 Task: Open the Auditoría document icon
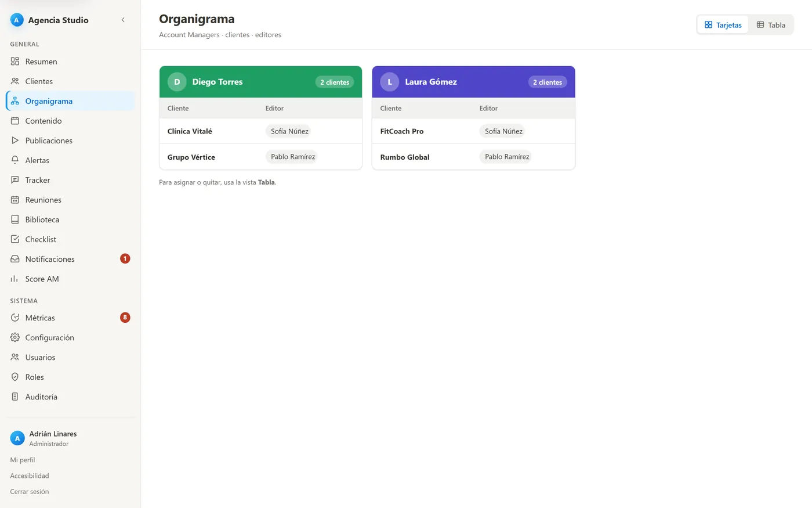pyautogui.click(x=15, y=397)
